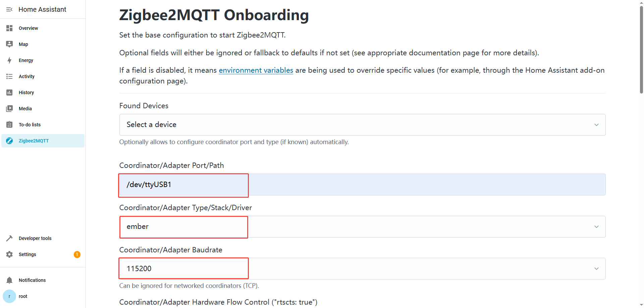This screenshot has width=644, height=308.
Task: Follow the environment variables link
Action: pos(256,70)
